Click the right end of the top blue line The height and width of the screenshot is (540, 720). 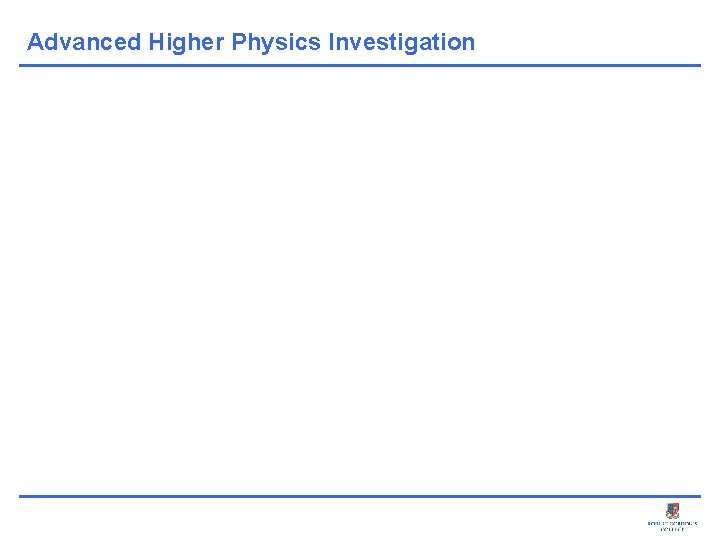point(698,66)
